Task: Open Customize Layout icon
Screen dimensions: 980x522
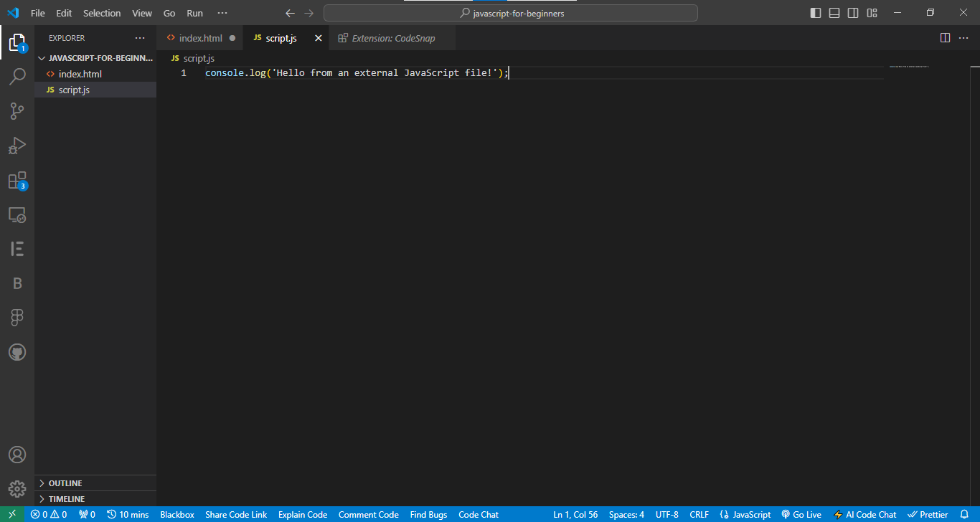Action: click(872, 13)
